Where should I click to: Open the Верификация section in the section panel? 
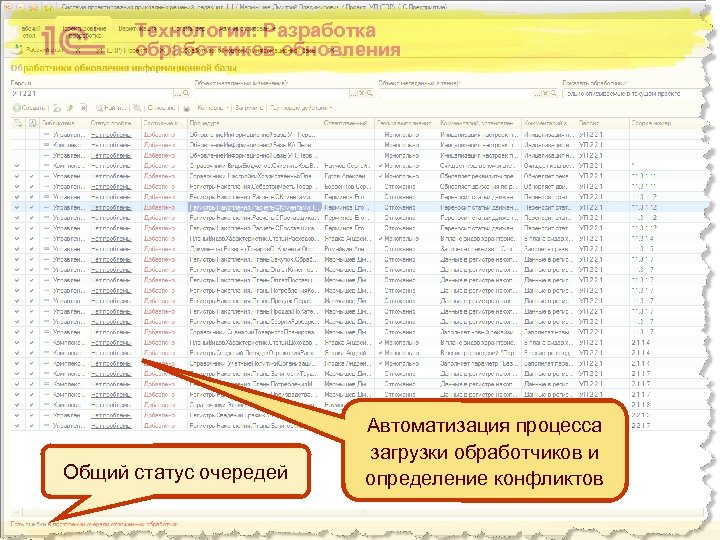(137, 28)
